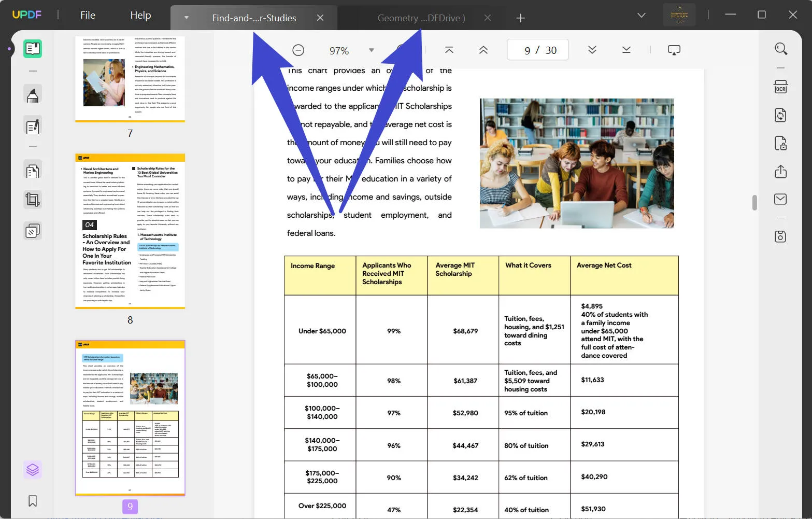Toggle the layers panel
Viewport: 812px width, 519px height.
[x=33, y=470]
